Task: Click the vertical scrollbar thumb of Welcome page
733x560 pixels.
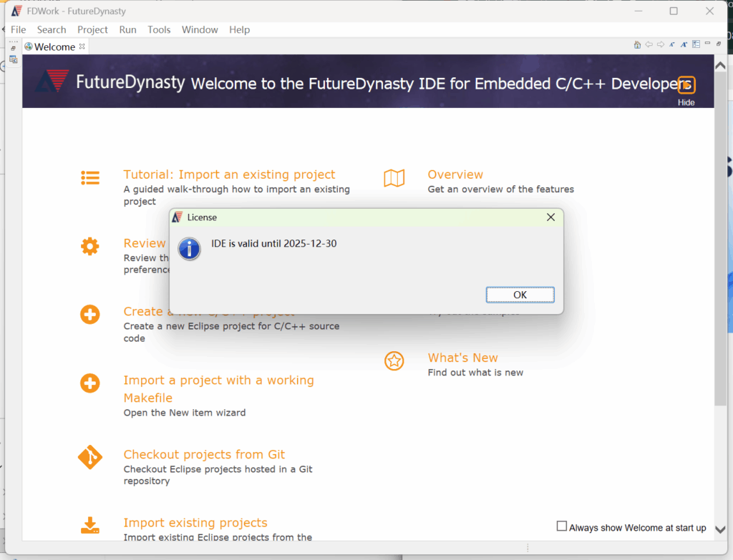Action: (x=720, y=238)
